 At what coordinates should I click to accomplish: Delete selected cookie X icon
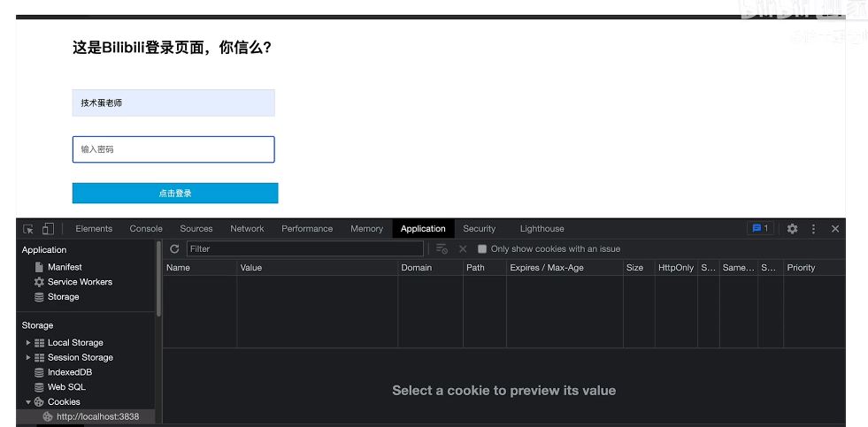click(463, 249)
